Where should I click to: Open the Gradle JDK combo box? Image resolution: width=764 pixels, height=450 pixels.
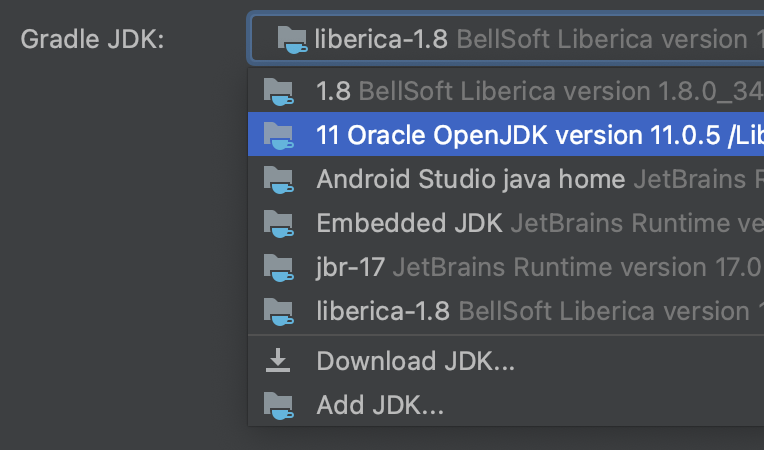point(507,39)
